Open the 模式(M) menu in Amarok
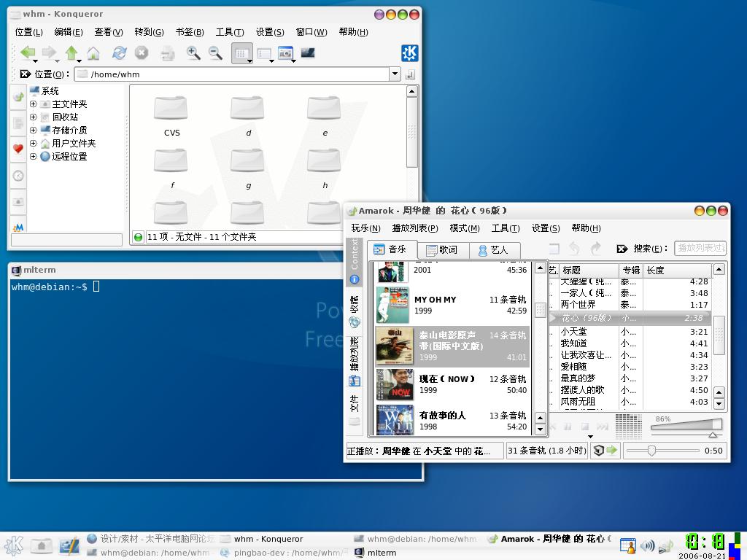The height and width of the screenshot is (560, 747). 465,228
